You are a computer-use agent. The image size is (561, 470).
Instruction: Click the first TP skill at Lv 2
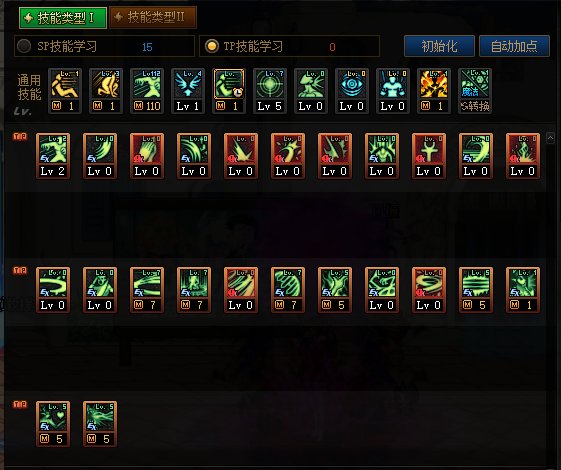(53, 156)
